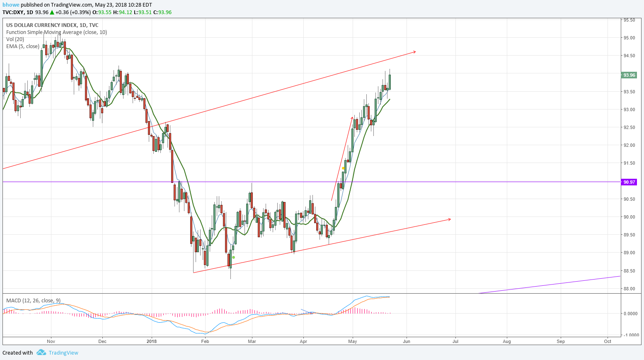Image resolution: width=644 pixels, height=360 pixels.
Task: Click the 89.00 price axis label
Action: 629,253
